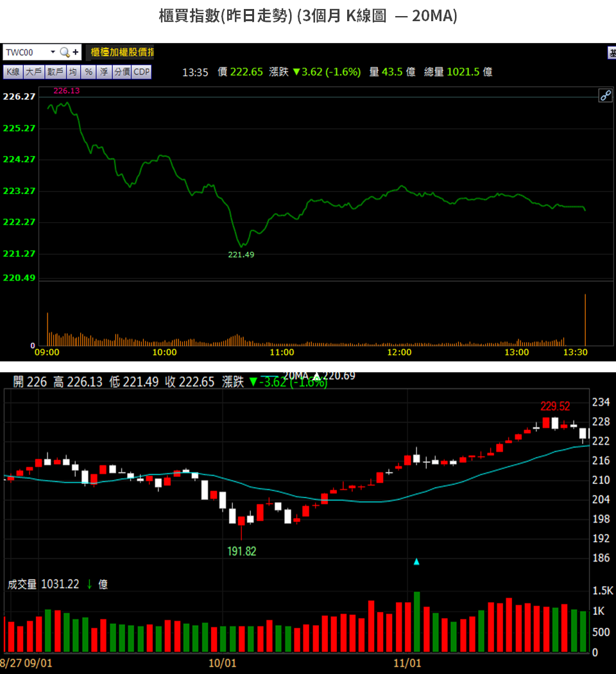616x674 pixels.
Task: Click the 11:00 time axis label
Action: pos(282,352)
